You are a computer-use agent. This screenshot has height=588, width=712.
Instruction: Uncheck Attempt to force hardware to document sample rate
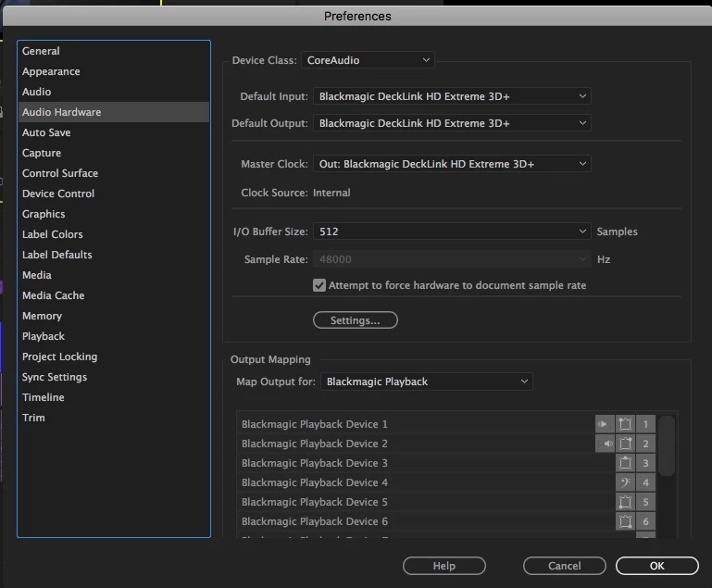319,285
